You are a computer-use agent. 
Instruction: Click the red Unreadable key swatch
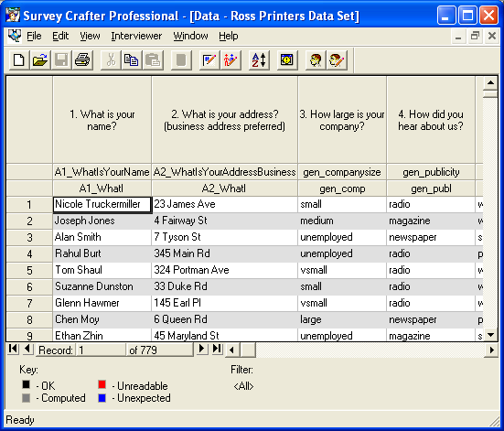pos(102,384)
